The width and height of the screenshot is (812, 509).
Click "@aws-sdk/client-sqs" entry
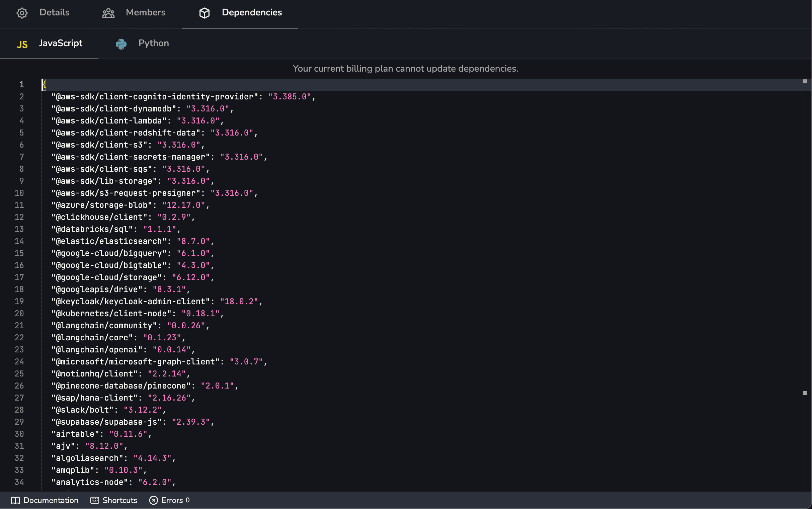[x=130, y=169]
